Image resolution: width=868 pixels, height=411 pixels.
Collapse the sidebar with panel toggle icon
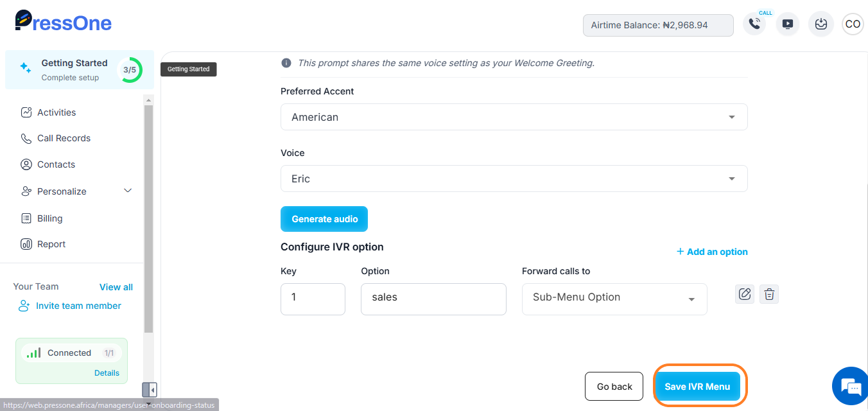click(x=150, y=390)
